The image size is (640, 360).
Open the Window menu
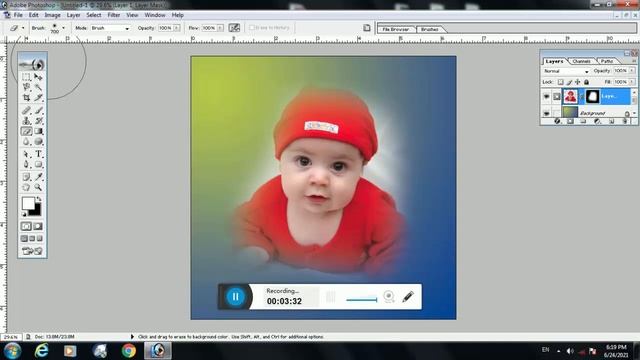(x=155, y=15)
